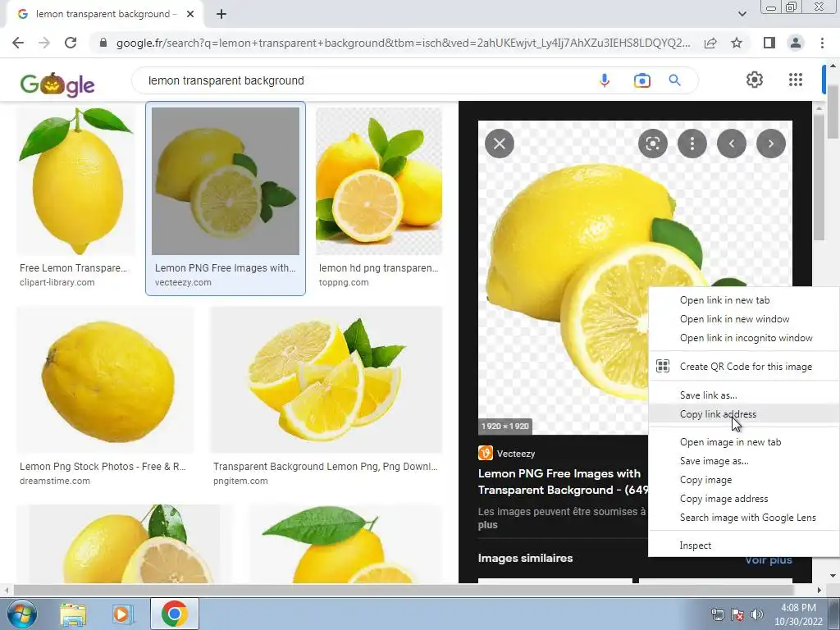Click the browser forward arrow

44,43
